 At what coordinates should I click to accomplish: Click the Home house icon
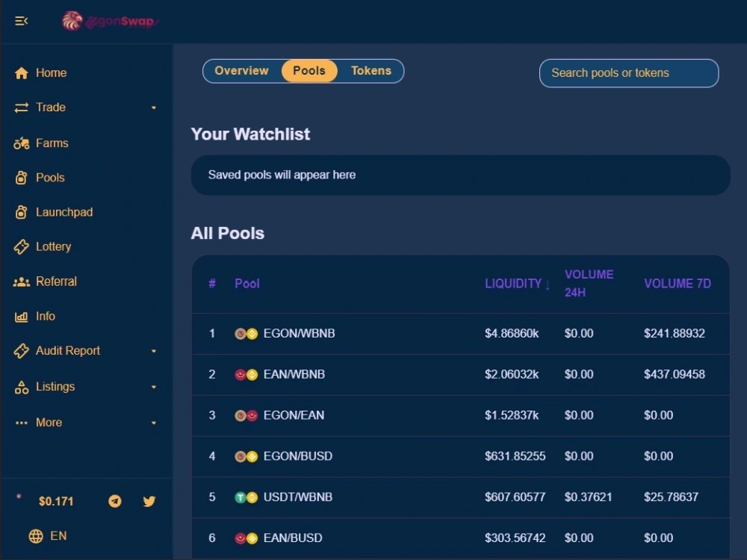(x=22, y=73)
